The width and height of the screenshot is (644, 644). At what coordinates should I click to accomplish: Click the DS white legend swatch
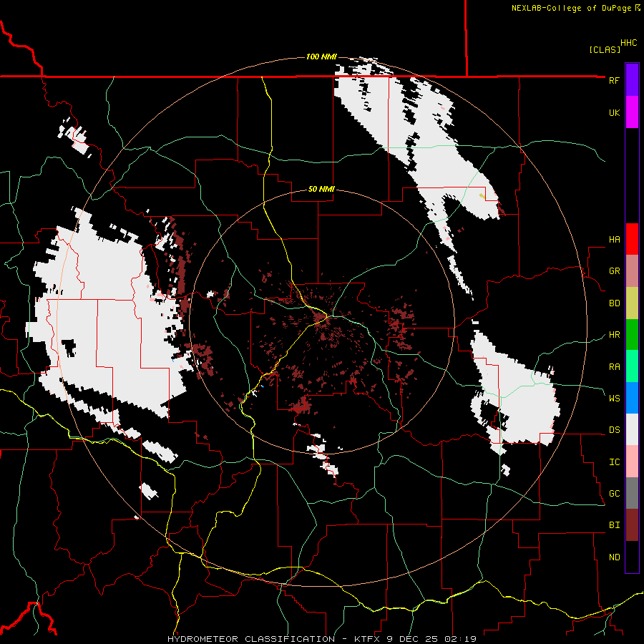pyautogui.click(x=632, y=429)
